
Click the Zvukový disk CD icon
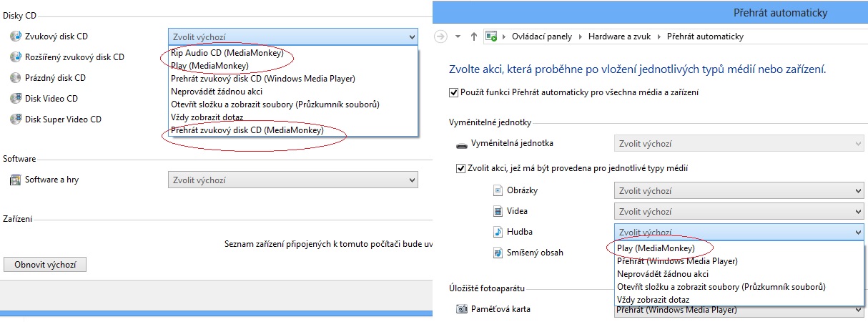click(x=15, y=36)
